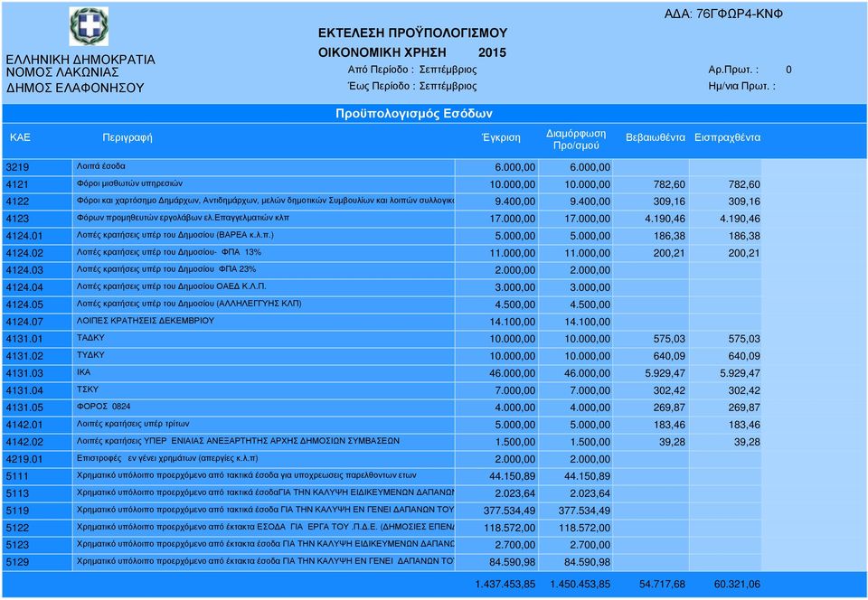Select KAE code 4219.01

pos(24,458)
